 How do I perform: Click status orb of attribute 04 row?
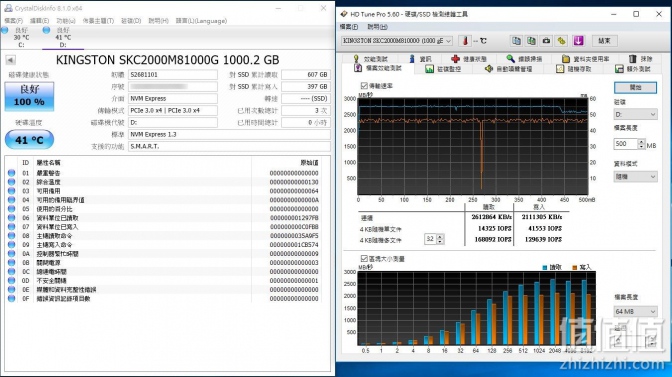tap(12, 200)
